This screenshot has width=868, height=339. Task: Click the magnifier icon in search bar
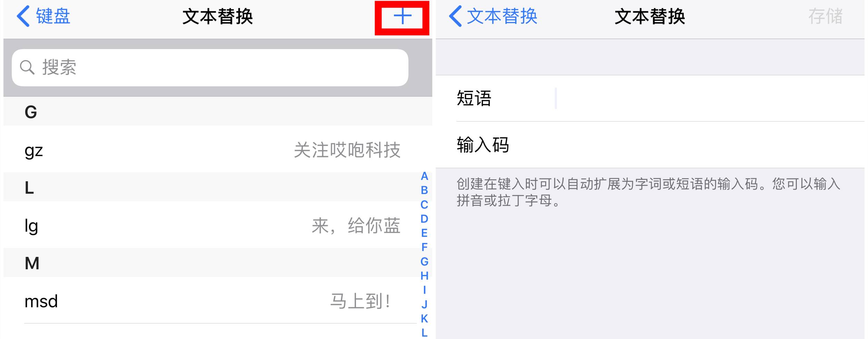point(27,67)
